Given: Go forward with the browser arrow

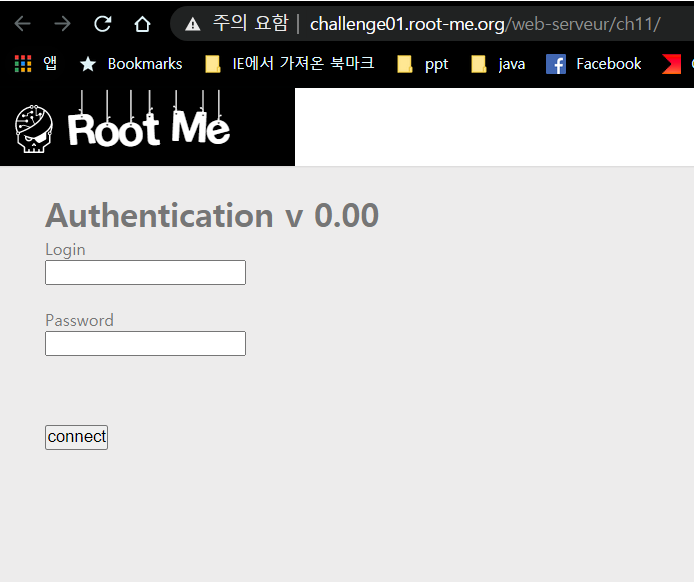Looking at the screenshot, I should (x=62, y=24).
